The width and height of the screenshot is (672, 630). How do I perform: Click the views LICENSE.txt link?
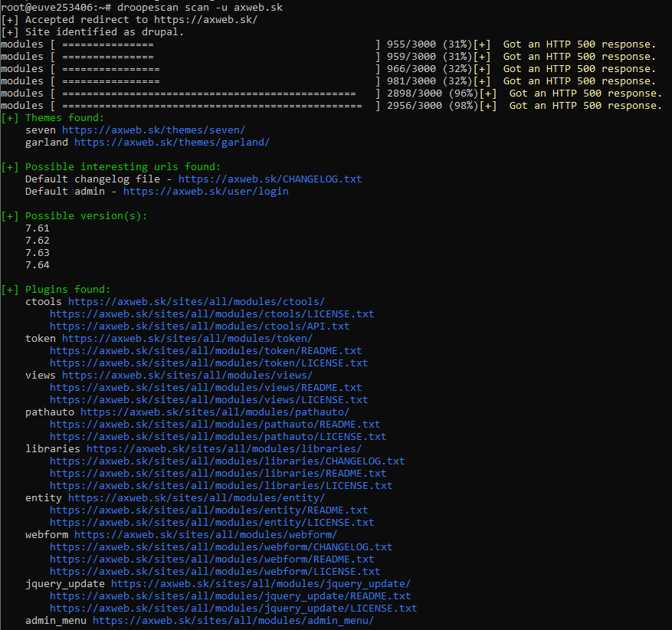click(x=208, y=400)
